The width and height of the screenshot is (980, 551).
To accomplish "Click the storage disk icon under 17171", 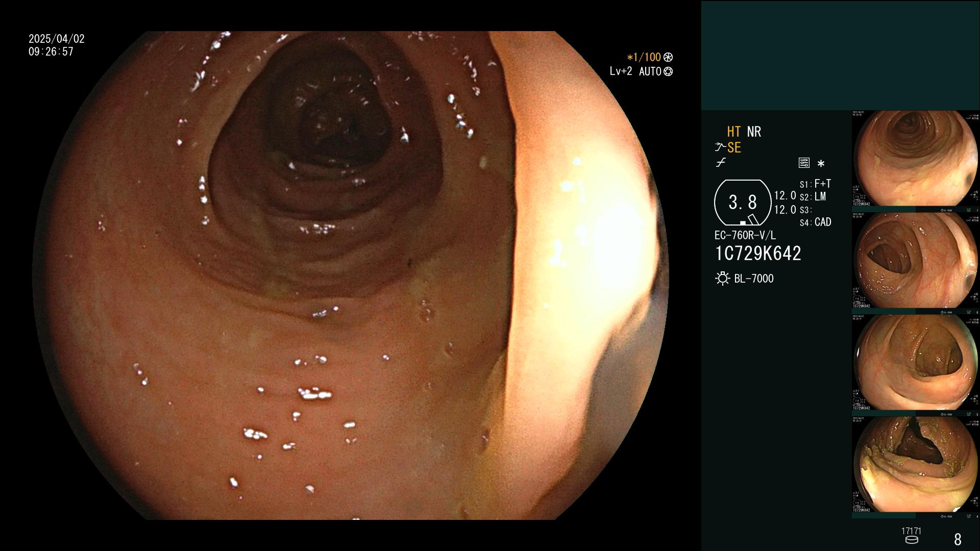I will 912,540.
